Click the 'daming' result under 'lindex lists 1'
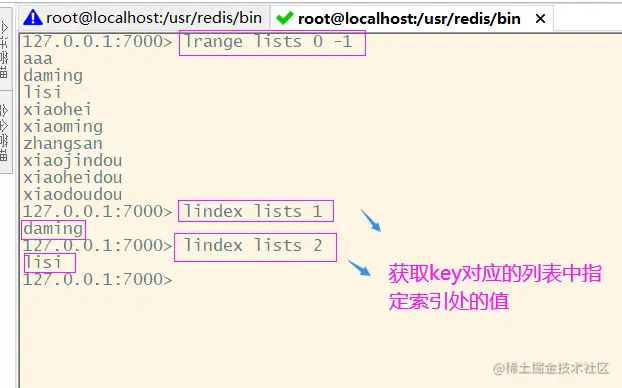The width and height of the screenshot is (622, 388). [53, 229]
